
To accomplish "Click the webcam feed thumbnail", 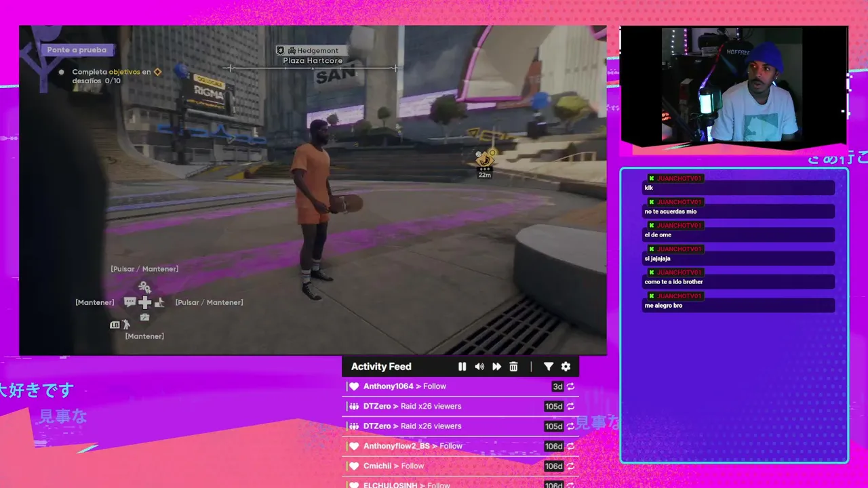I will click(x=734, y=86).
